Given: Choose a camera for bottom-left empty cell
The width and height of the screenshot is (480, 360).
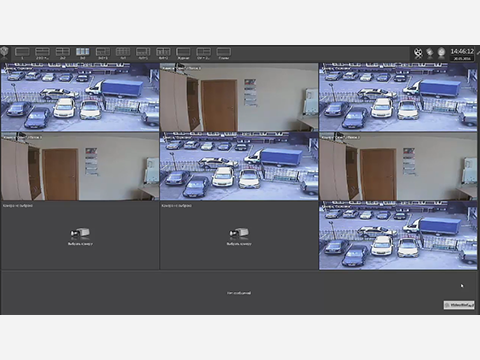Looking at the screenshot, I should [80, 237].
